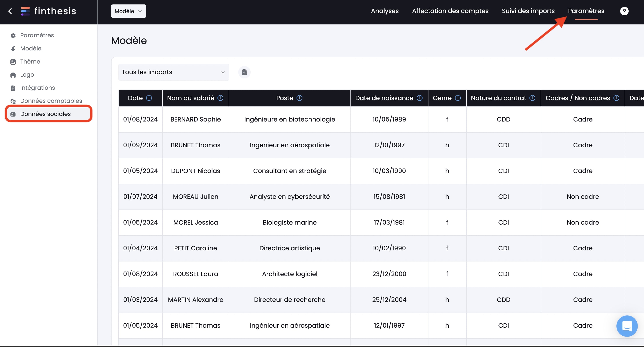The image size is (644, 347).
Task: Click the MOREAU Julien cell
Action: 196,197
